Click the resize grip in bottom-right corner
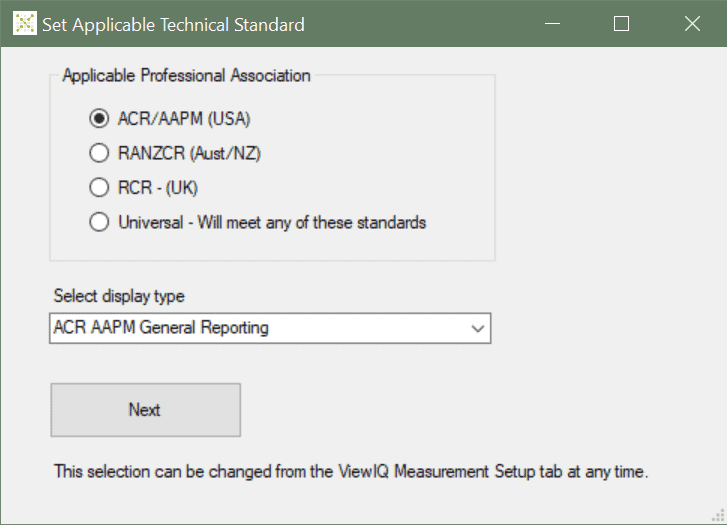The image size is (727, 525). [x=717, y=515]
